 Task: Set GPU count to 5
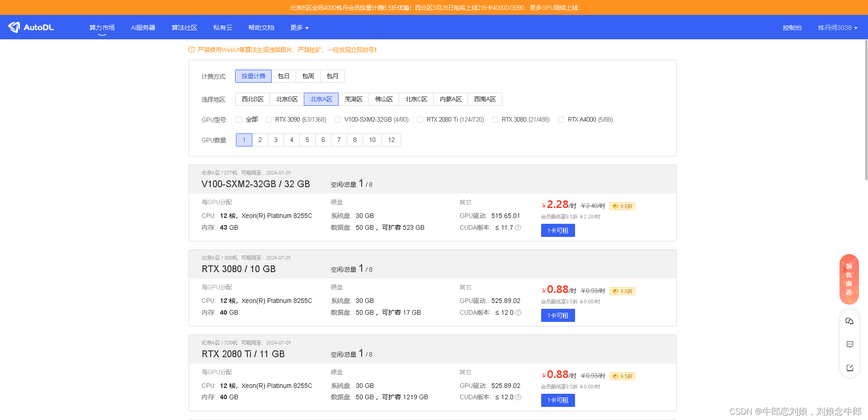[307, 140]
